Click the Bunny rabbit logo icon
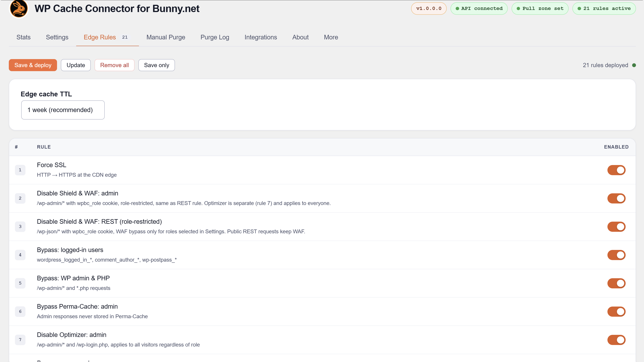 [19, 9]
